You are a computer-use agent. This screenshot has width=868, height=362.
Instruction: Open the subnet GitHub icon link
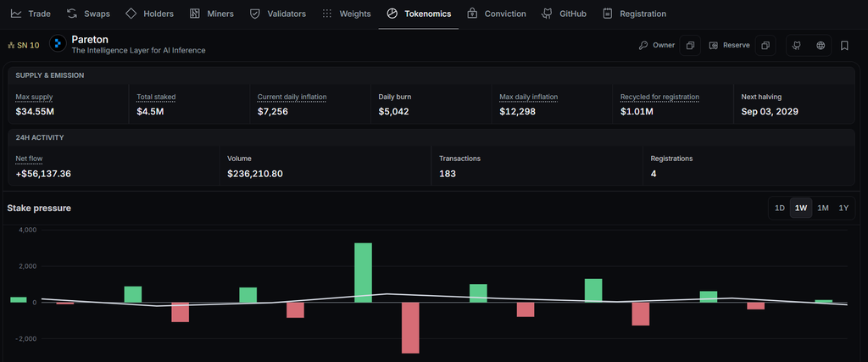pyautogui.click(x=797, y=46)
